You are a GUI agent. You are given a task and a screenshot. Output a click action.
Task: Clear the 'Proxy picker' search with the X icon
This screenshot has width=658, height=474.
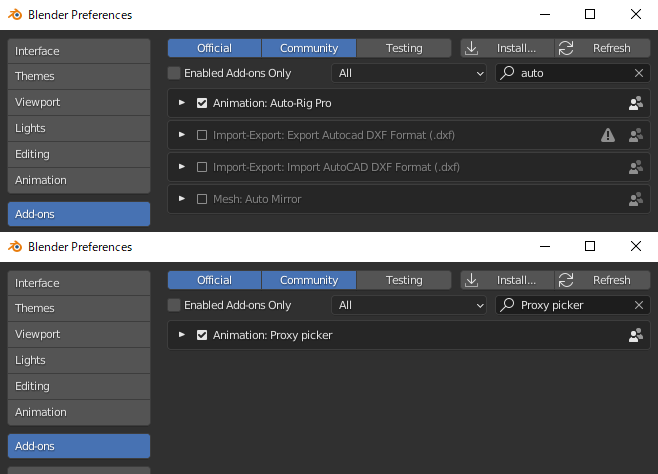click(639, 305)
